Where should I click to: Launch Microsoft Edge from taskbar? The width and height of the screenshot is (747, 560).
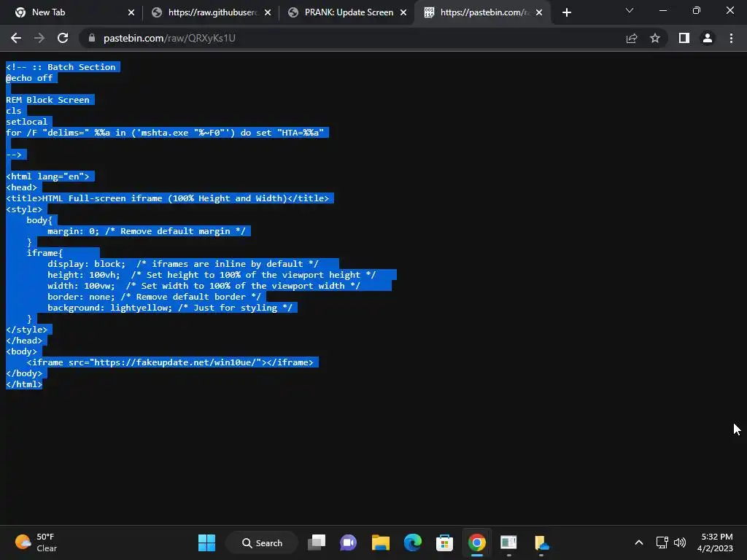click(x=413, y=542)
